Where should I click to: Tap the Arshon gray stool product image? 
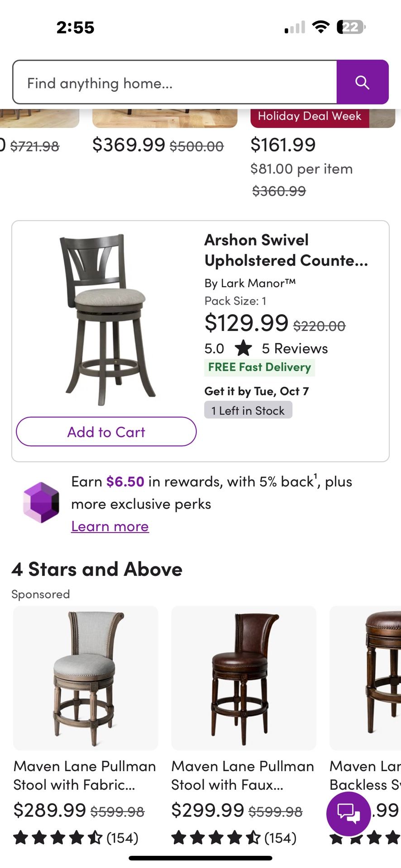tap(107, 318)
